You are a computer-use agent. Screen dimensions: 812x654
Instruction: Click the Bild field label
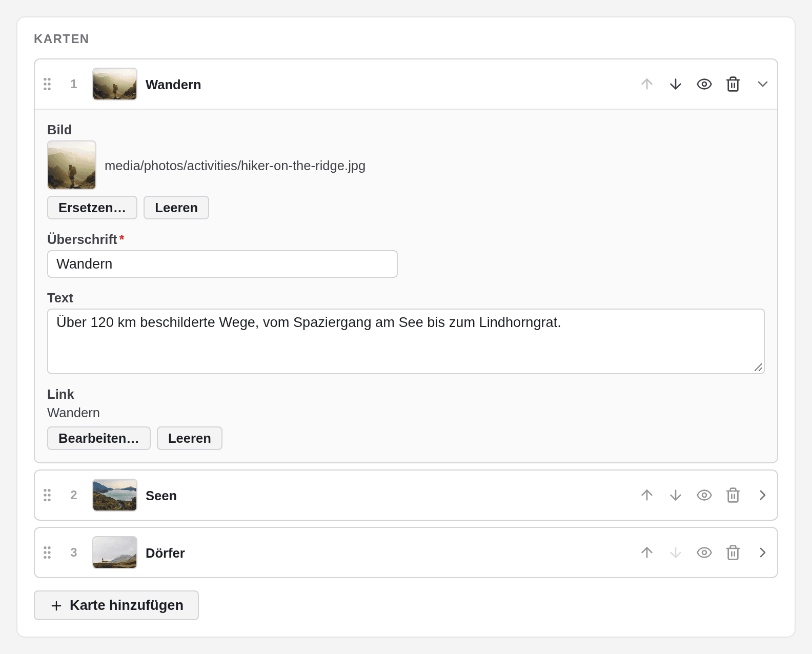[x=59, y=130]
